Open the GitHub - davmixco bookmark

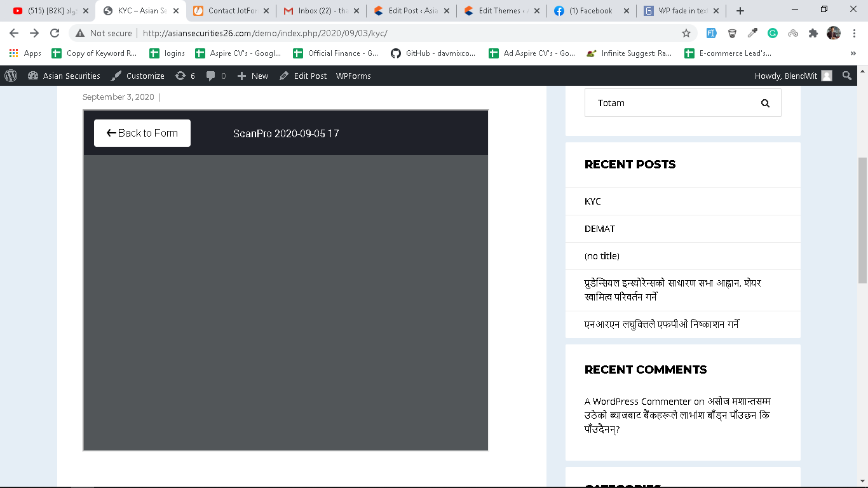click(x=433, y=53)
